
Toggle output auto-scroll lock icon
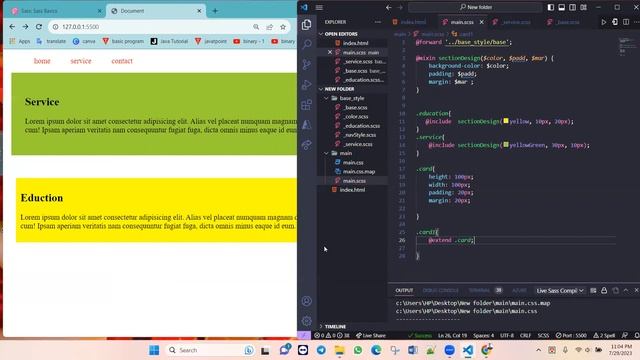point(604,291)
